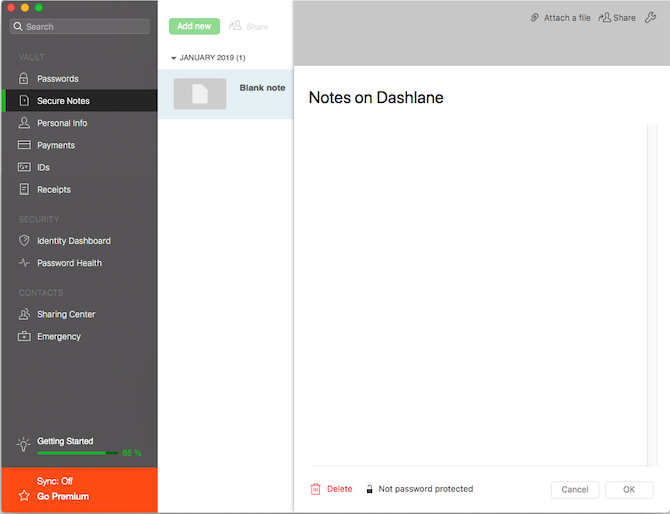Click the Blank note title in list
Image resolution: width=670 pixels, height=514 pixels.
[262, 88]
